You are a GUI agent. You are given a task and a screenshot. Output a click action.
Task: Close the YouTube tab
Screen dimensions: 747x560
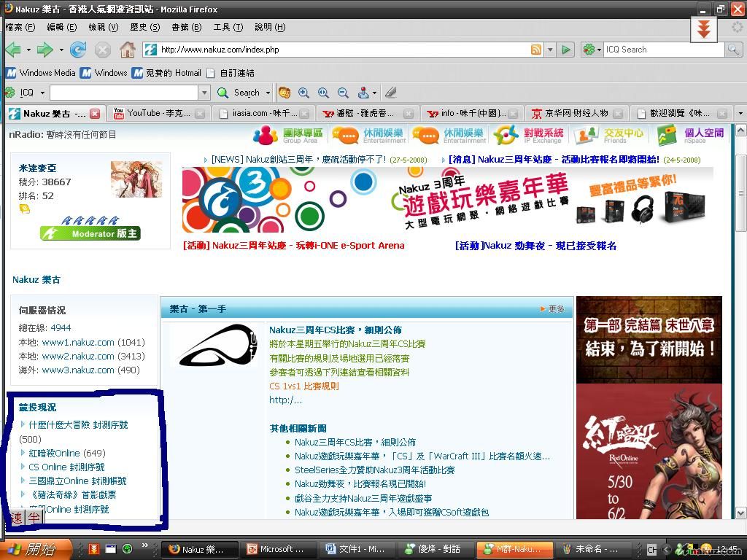point(203,114)
